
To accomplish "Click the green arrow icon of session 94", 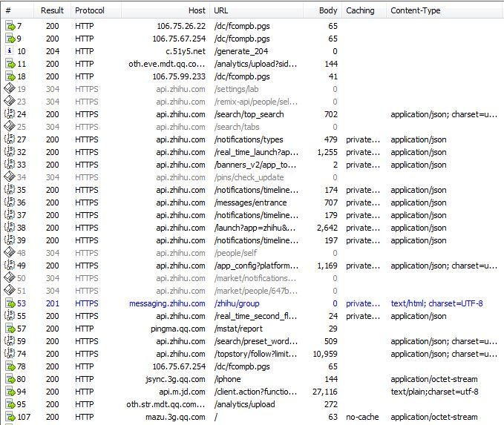I will pyautogui.click(x=10, y=392).
